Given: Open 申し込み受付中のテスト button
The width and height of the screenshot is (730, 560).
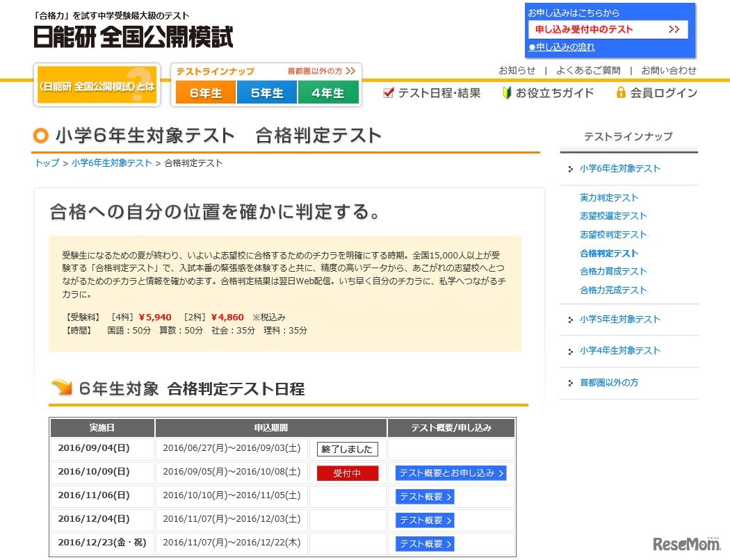Looking at the screenshot, I should (608, 30).
